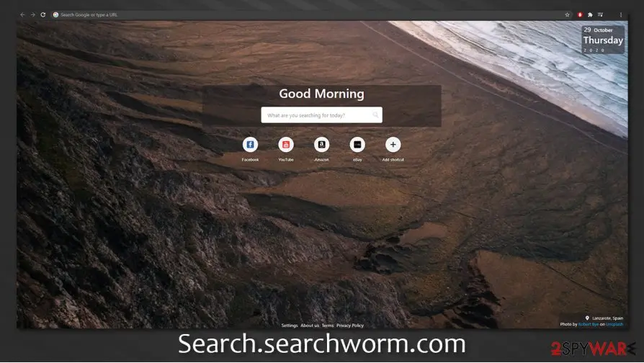Screen dimensions: 644x363
Task: Open the eBay shortcut
Action: (x=357, y=145)
